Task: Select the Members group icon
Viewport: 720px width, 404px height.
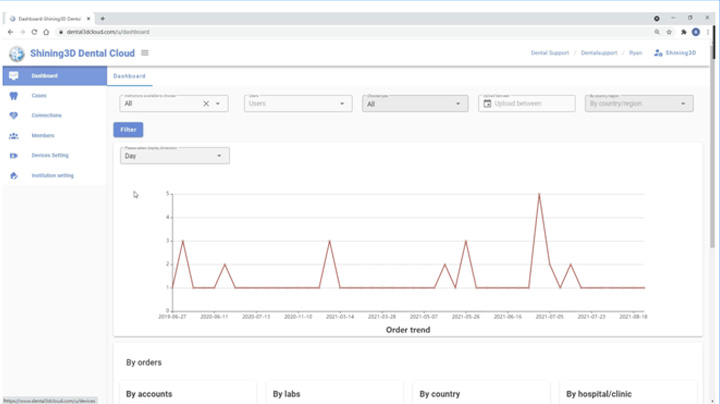Action: (x=13, y=135)
